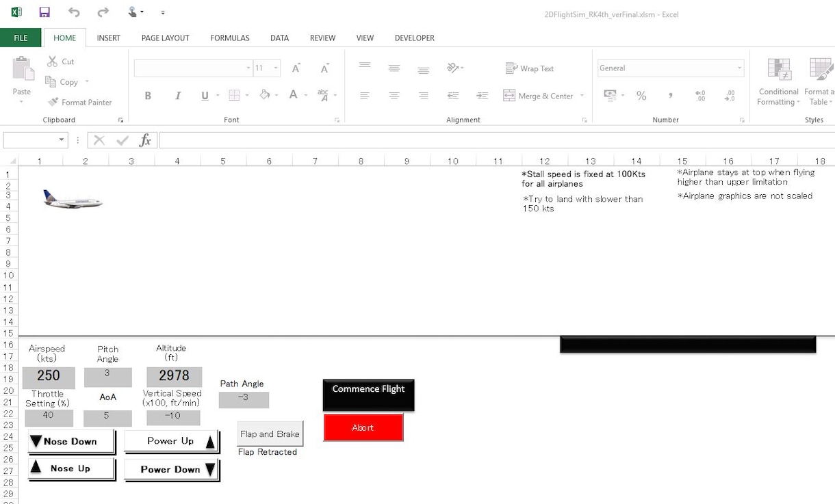Apply font color

[x=293, y=96]
